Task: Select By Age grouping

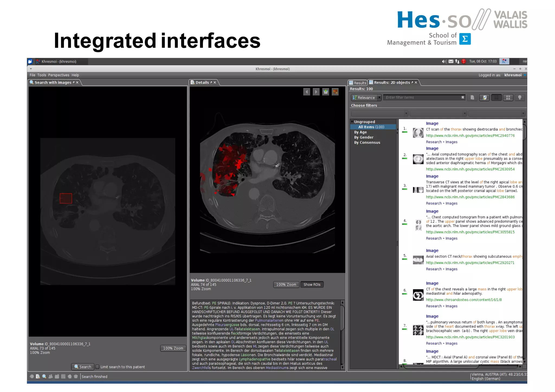Action: 360,132
